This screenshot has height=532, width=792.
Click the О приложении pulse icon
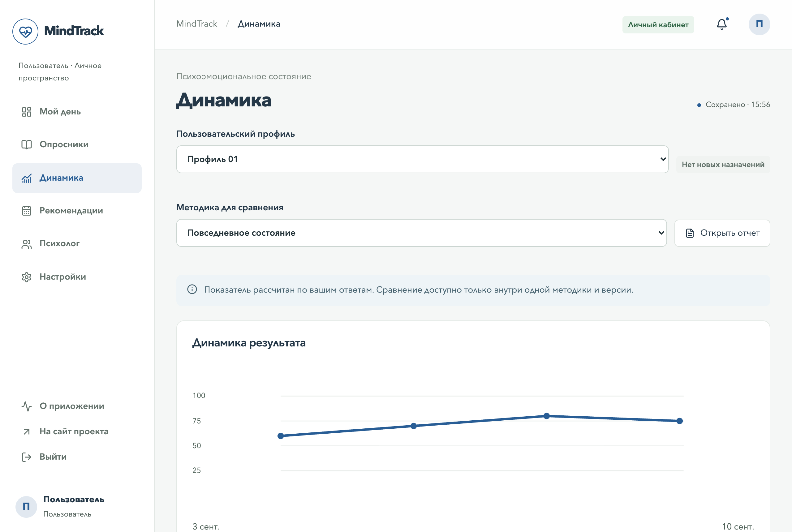point(27,406)
